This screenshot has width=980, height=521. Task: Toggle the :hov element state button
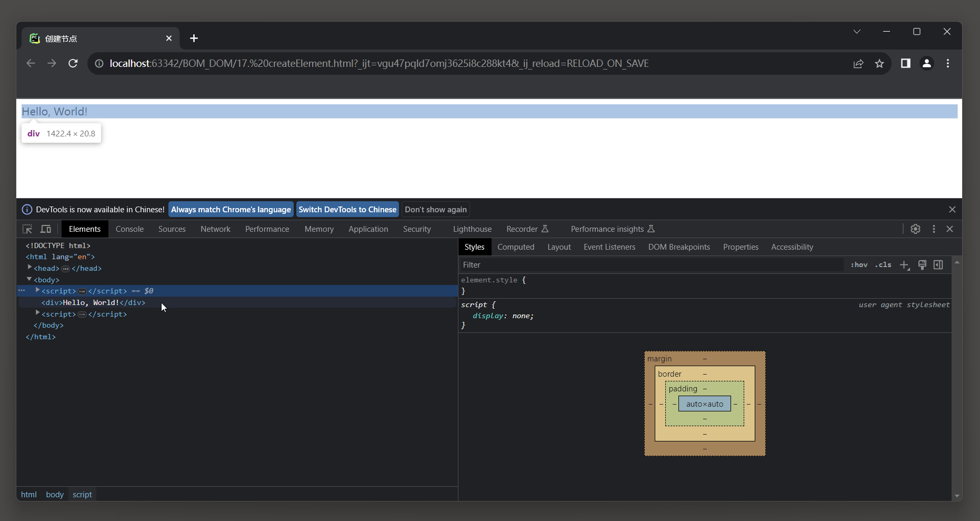pyautogui.click(x=859, y=265)
